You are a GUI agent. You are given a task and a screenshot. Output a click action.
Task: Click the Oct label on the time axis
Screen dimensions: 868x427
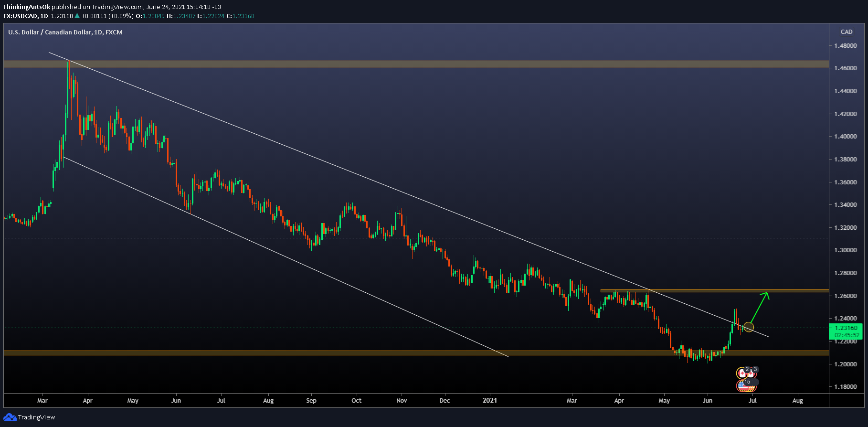click(x=356, y=401)
